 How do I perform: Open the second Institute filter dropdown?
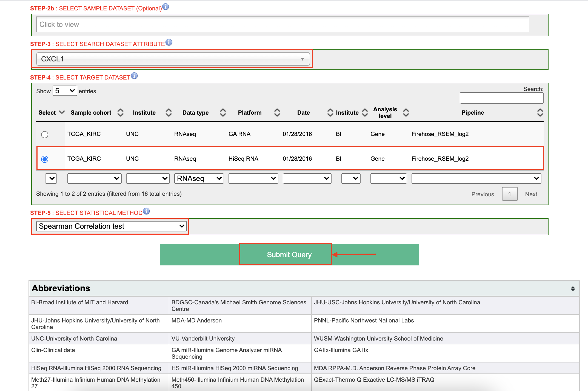click(351, 178)
